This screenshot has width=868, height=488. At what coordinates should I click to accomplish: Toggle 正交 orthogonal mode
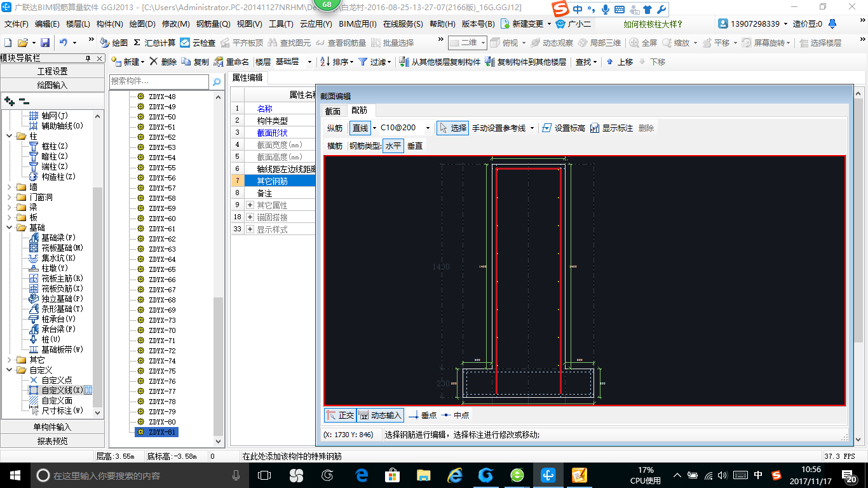[x=340, y=415]
